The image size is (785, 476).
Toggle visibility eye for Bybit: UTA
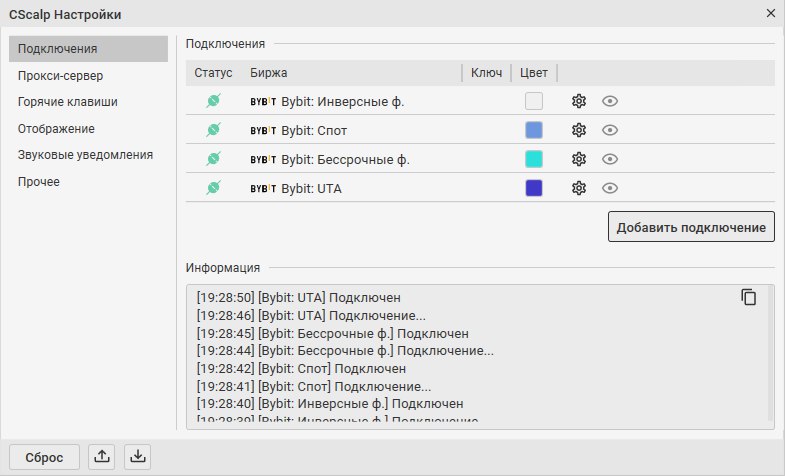pos(610,188)
